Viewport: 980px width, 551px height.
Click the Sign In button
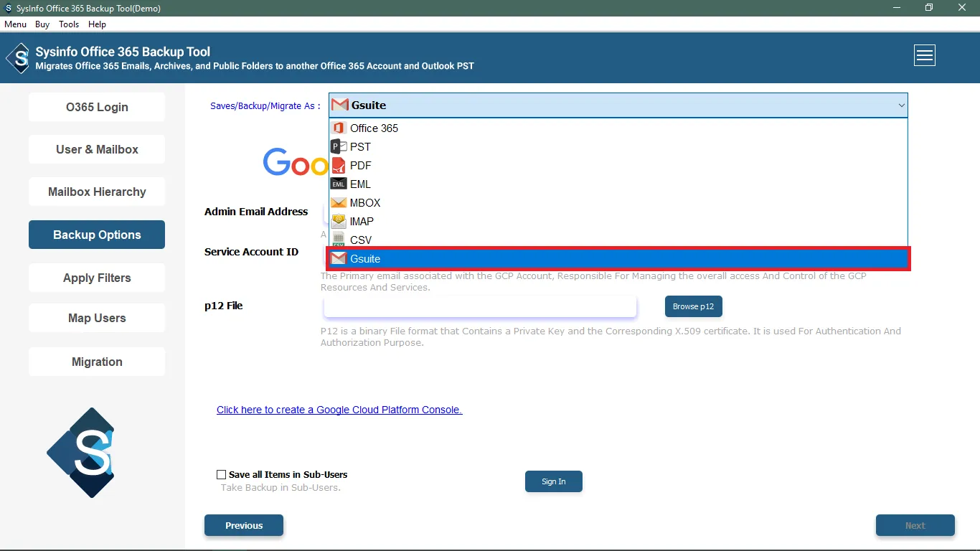point(554,481)
